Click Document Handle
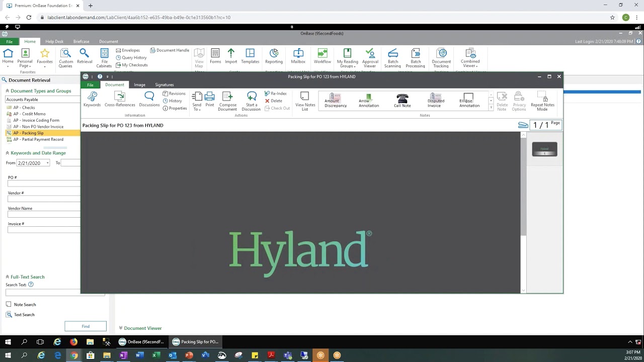Viewport: 644px width, 362px height. 170,50
